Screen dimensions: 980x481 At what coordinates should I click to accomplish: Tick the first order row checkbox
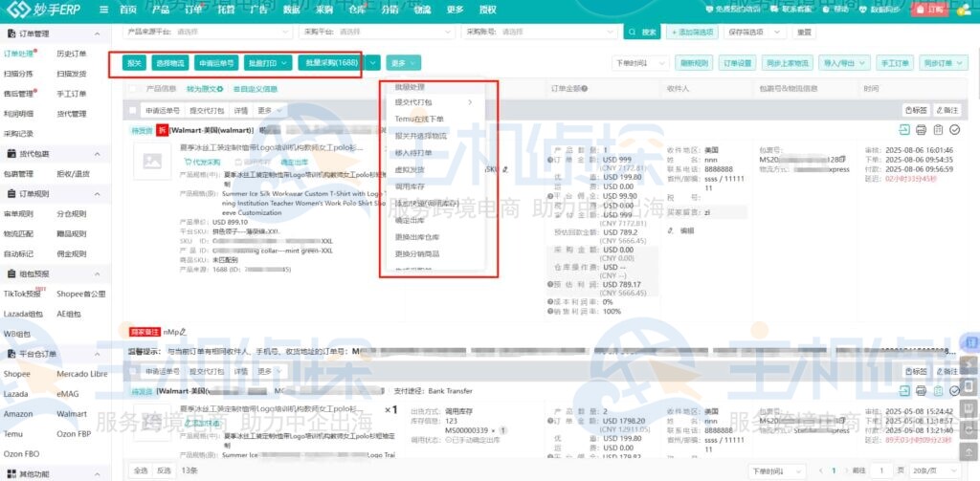[x=132, y=110]
